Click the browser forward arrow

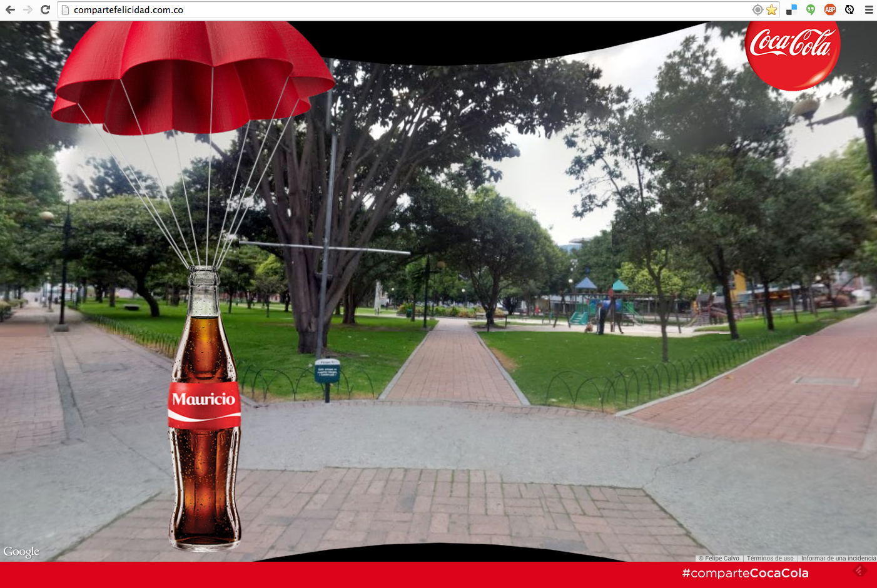coord(28,9)
